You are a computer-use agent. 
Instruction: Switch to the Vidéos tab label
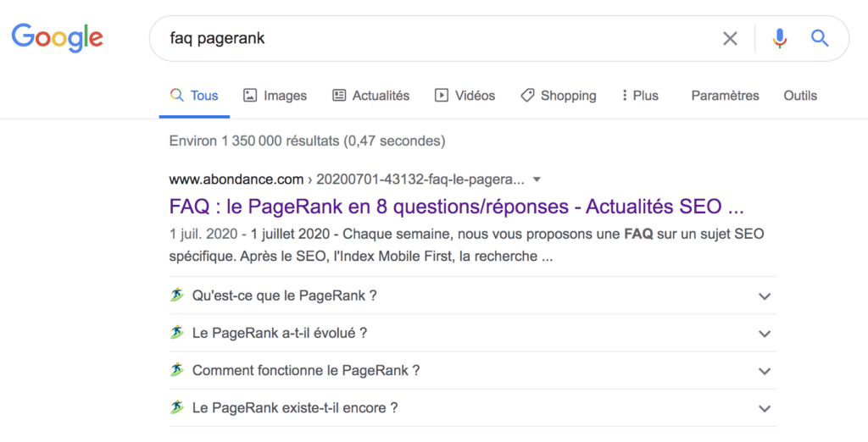pyautogui.click(x=475, y=96)
